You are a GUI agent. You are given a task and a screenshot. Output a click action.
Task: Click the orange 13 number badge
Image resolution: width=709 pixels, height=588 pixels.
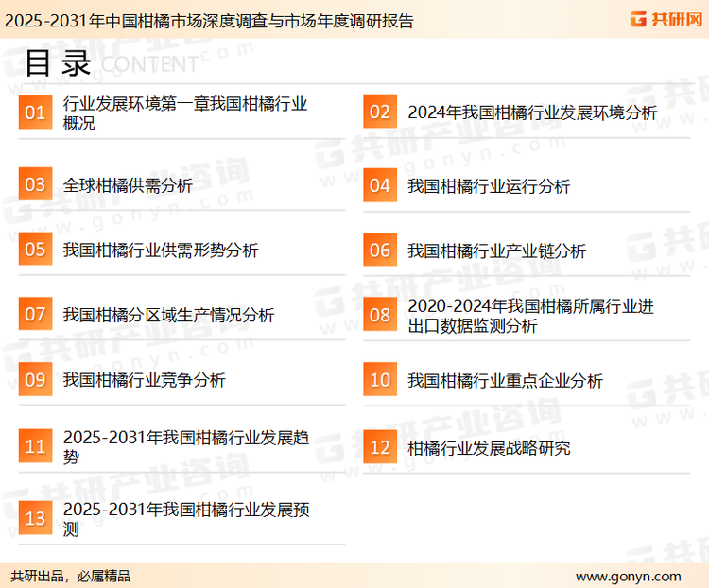35,518
